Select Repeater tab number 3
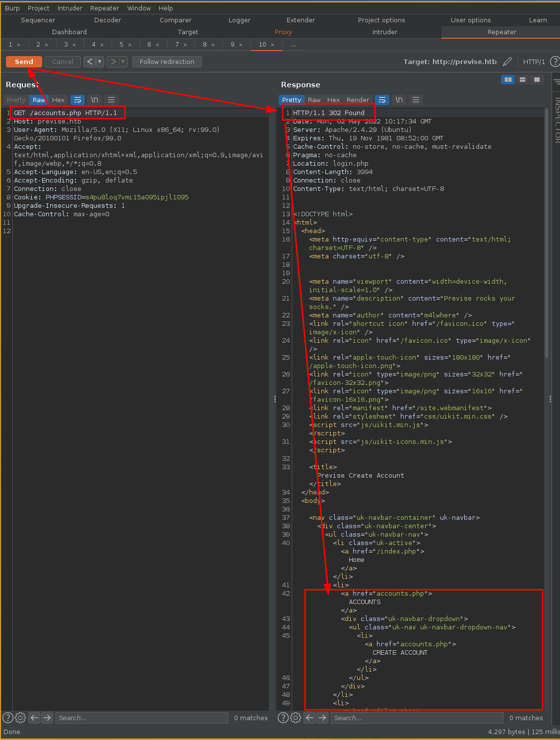This screenshot has height=740, width=560. click(66, 44)
